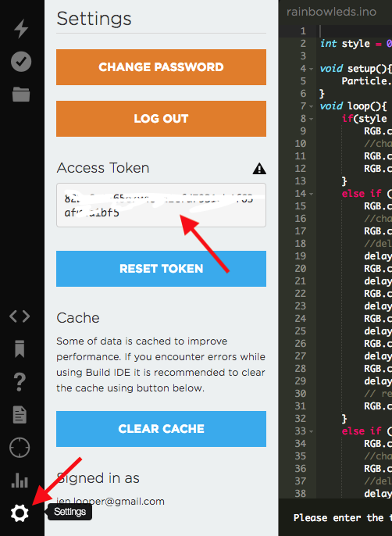This screenshot has height=536, width=392.
Task: Click the 'Access Token' heading
Action: point(103,168)
